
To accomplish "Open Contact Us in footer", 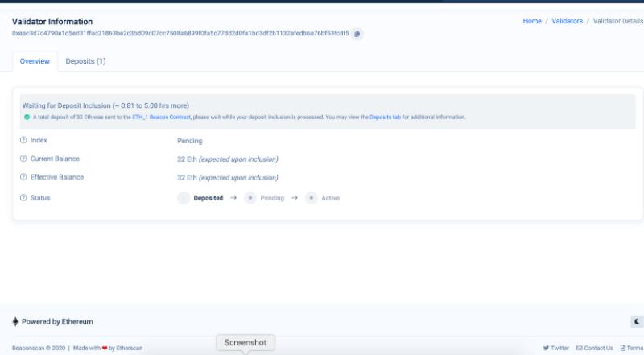I will tap(595, 348).
